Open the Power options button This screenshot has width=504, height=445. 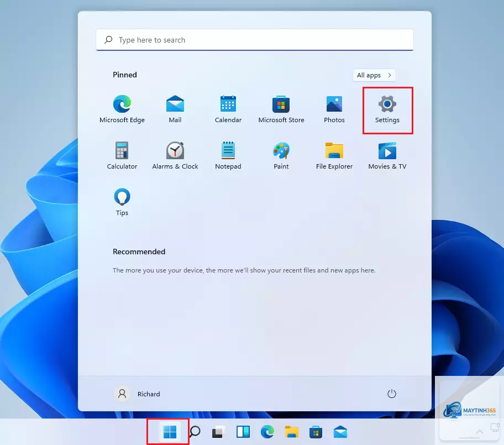tap(391, 394)
